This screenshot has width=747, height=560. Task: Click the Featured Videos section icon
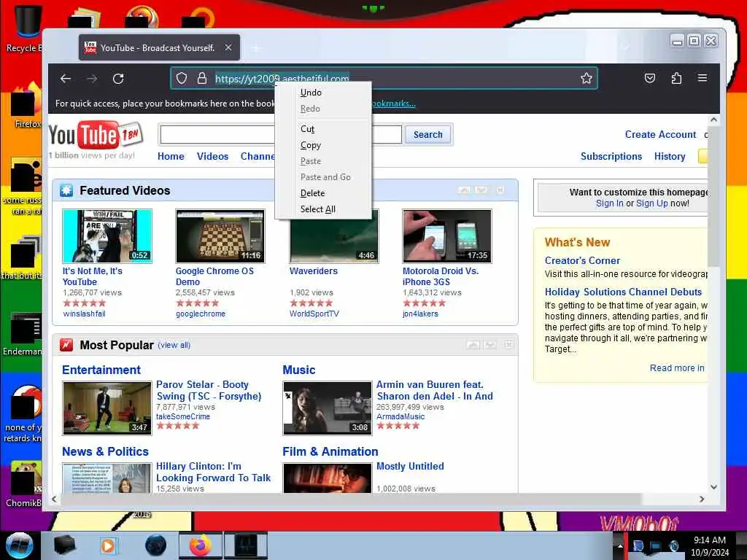66,190
